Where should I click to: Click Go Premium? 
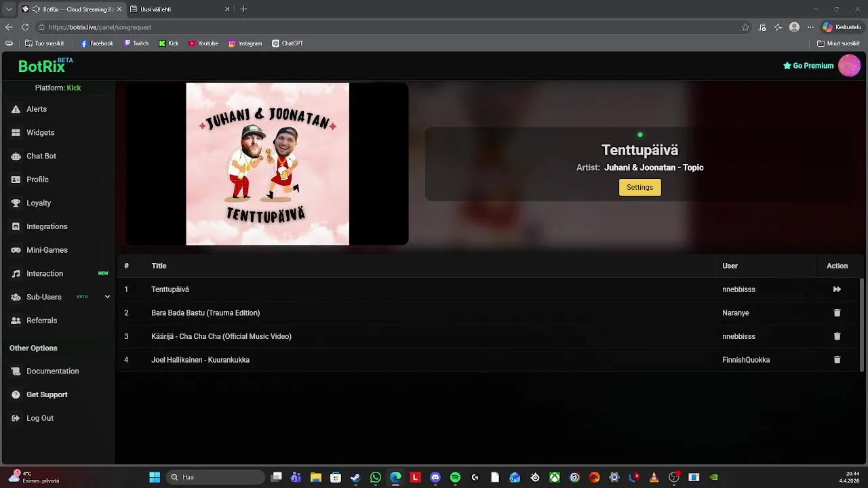(808, 66)
